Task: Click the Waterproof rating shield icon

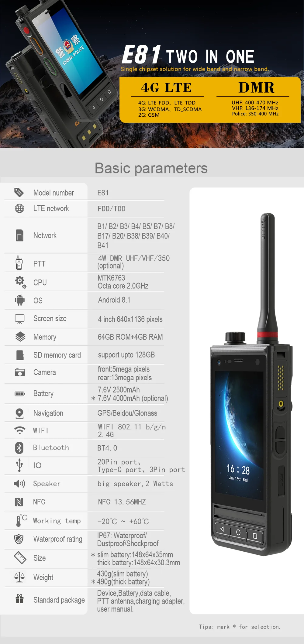Action: (x=19, y=539)
